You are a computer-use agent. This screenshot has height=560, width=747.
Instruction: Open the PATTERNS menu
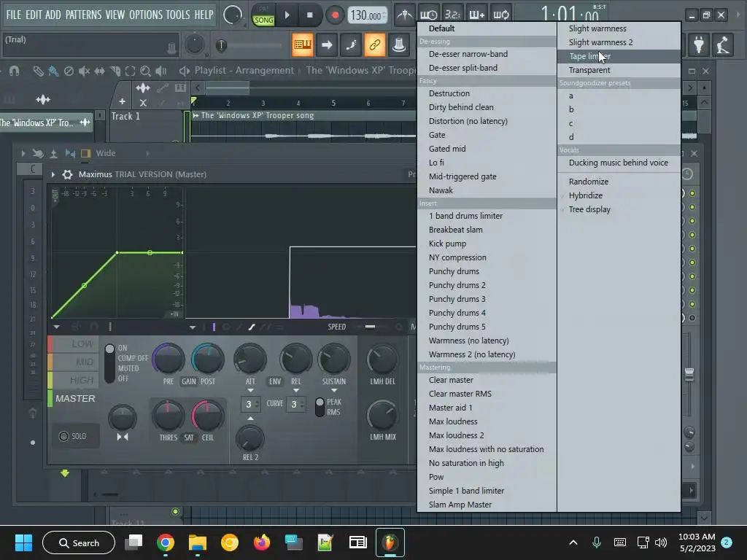83,15
